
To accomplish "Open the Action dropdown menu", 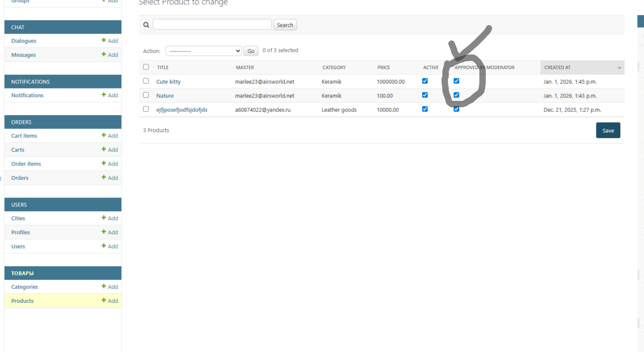I will point(203,51).
